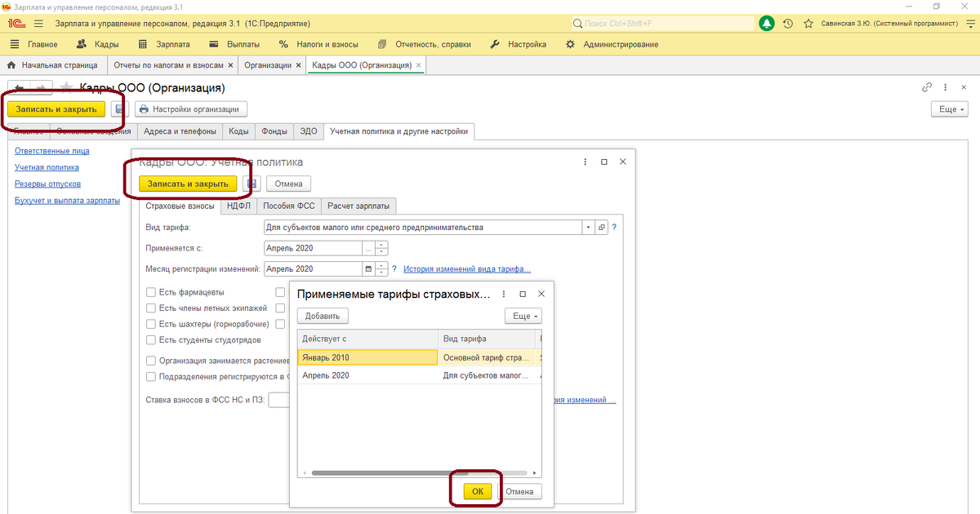980x514 pixels.
Task: Open the history clock icon
Action: pos(788,24)
